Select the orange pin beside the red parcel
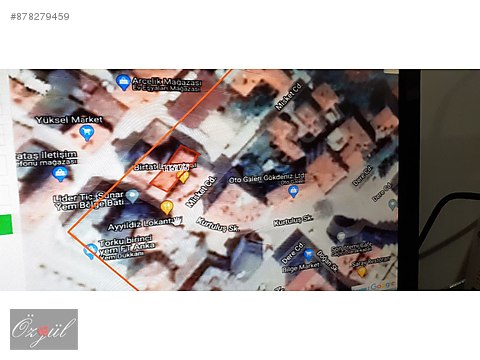 click(x=183, y=176)
